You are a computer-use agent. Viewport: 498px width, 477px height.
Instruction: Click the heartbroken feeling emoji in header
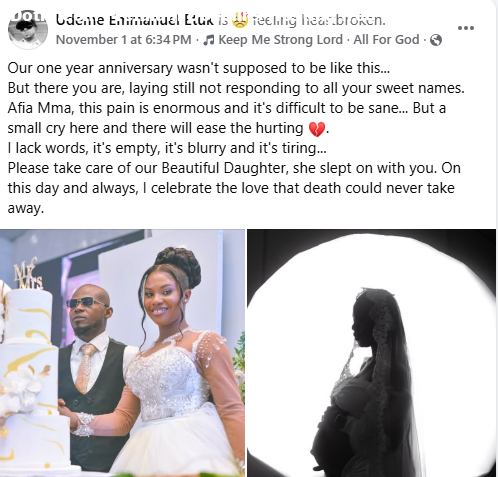(x=240, y=20)
